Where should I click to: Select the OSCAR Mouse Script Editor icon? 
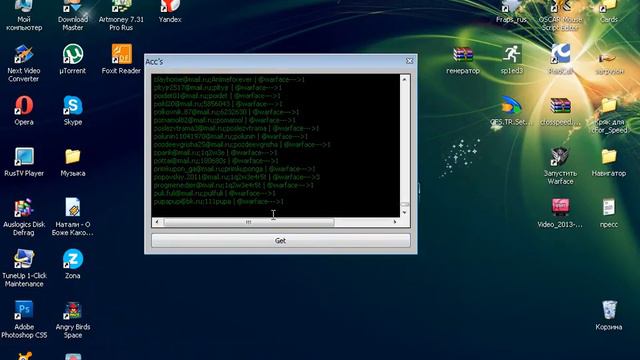click(560, 16)
